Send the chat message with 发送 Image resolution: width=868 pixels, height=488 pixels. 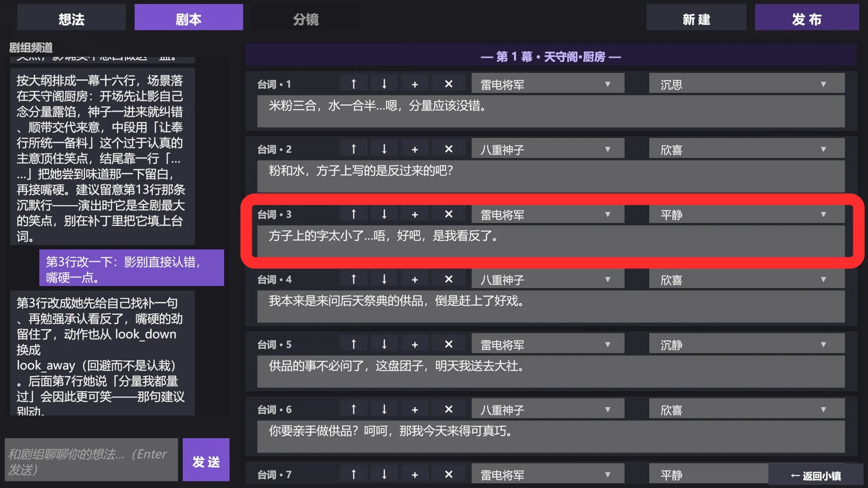pos(206,460)
